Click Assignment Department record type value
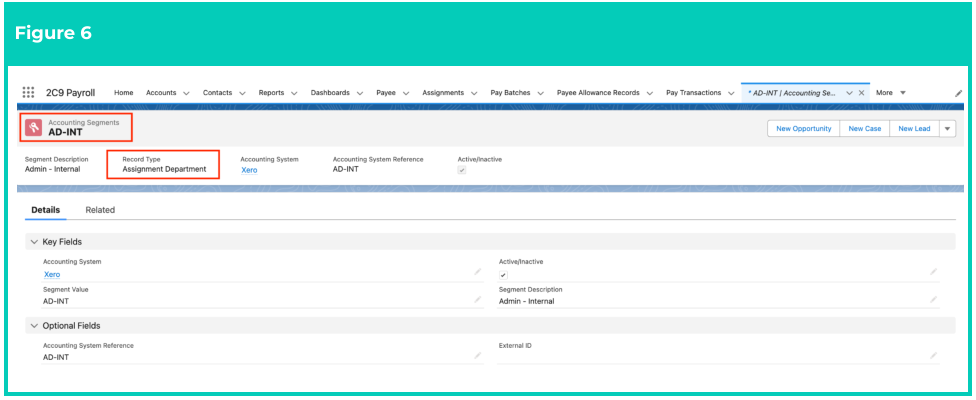This screenshot has height=400, width=976. (164, 169)
